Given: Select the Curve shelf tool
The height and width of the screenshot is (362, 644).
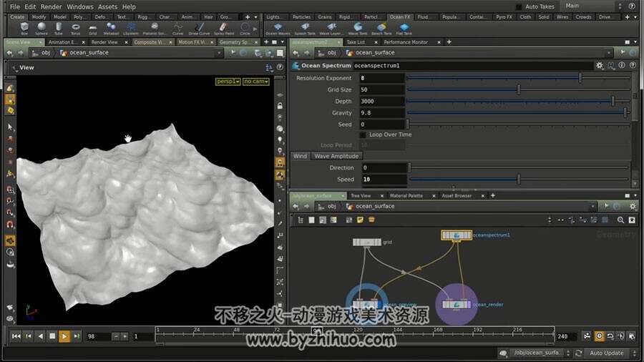Looking at the screenshot, I should point(178,29).
